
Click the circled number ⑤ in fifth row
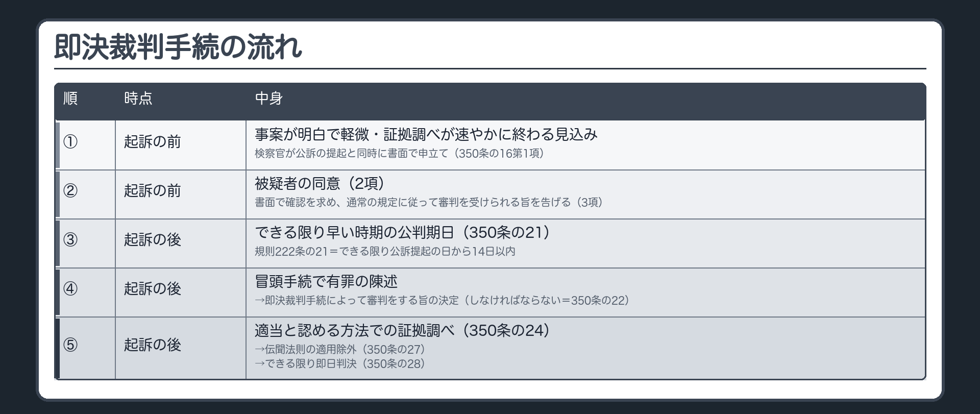point(70,345)
